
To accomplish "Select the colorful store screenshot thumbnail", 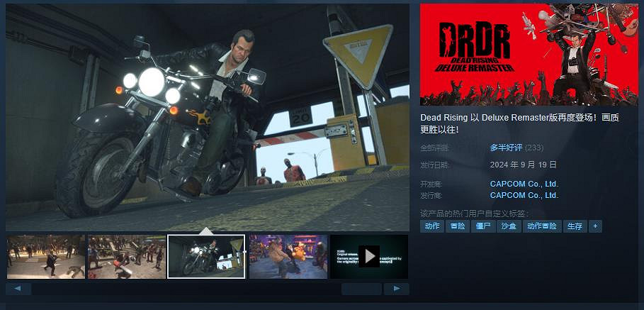I will [288, 257].
